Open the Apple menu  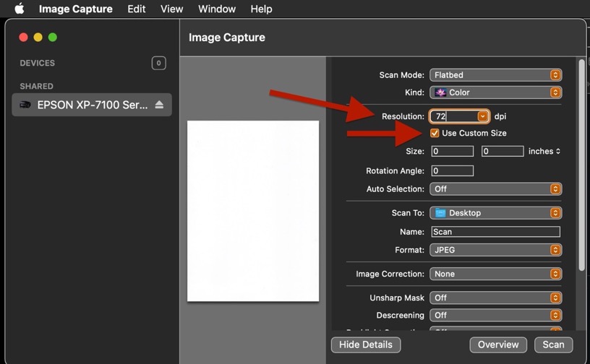(20, 8)
